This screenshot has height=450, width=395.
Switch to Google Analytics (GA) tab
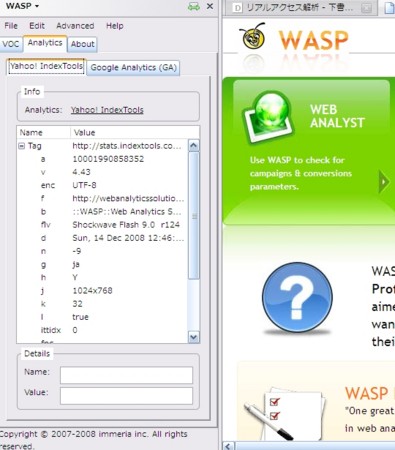[133, 68]
